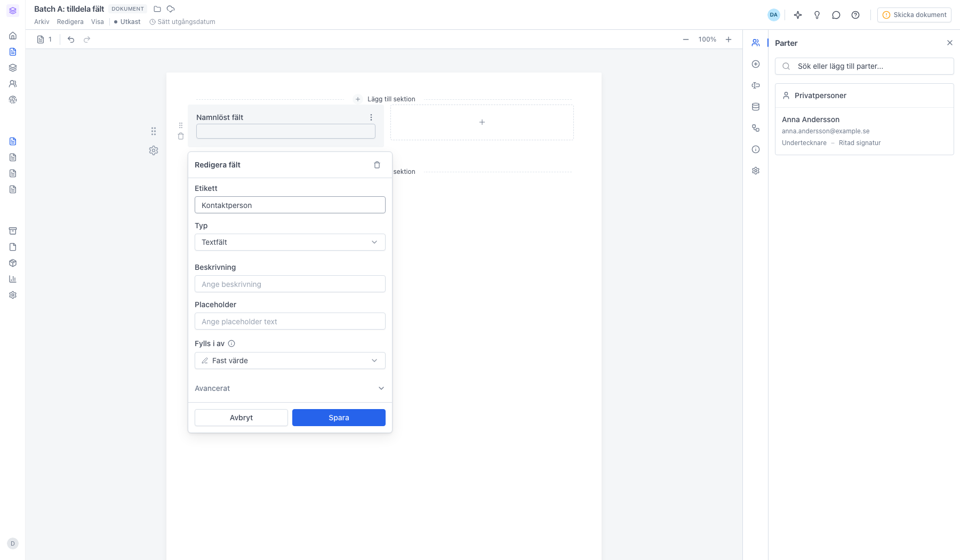Image resolution: width=960 pixels, height=560 pixels.
Task: Click the info icon next to Fylls i av
Action: click(231, 343)
